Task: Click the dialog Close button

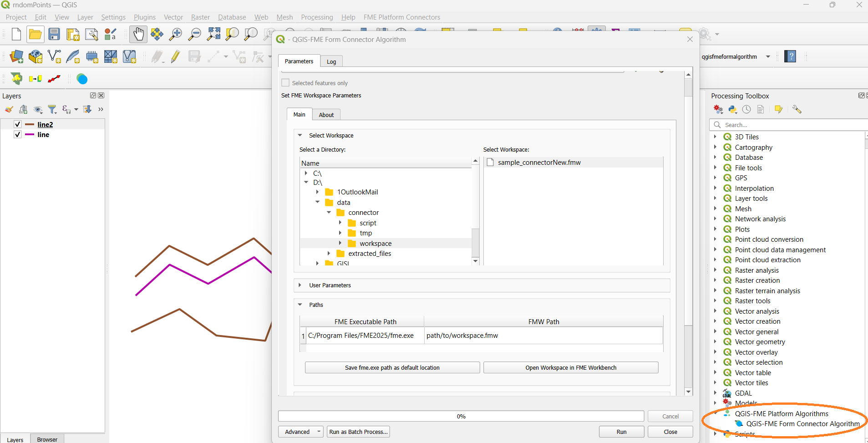Action: tap(670, 432)
